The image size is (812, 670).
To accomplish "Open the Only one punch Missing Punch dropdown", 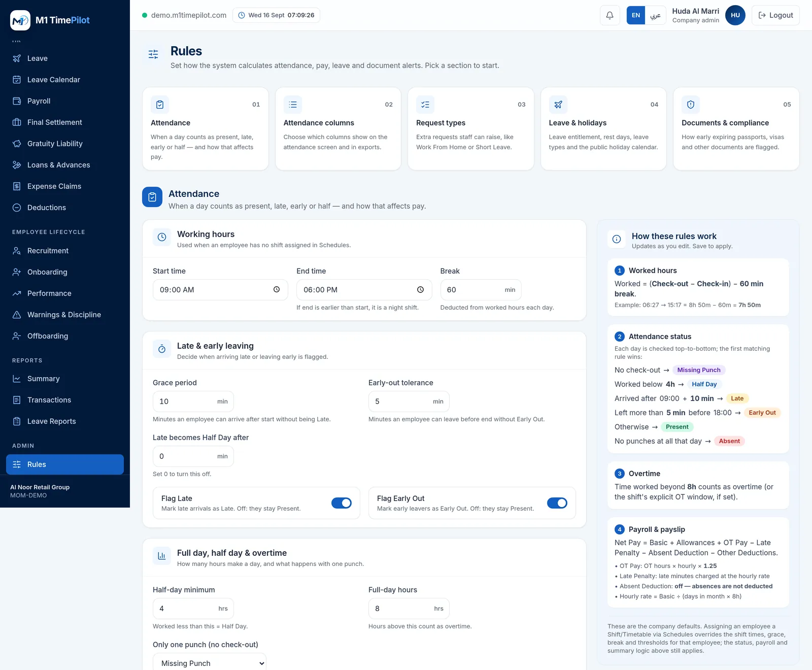I will pos(210,662).
